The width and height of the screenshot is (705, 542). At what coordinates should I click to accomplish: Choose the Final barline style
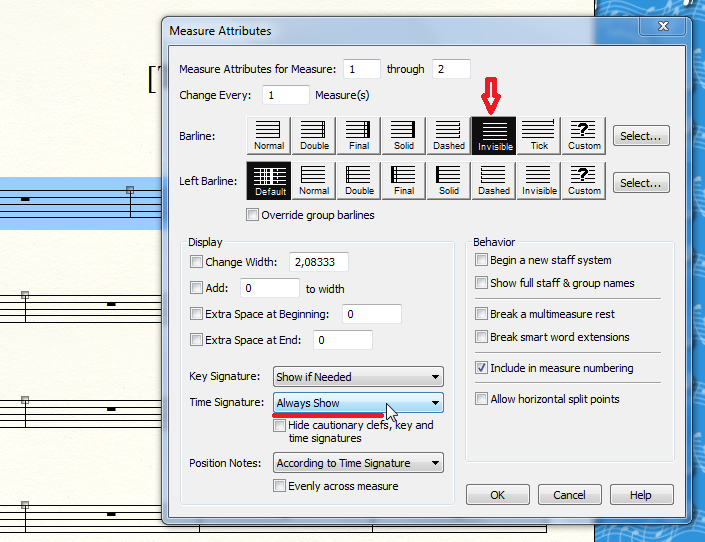[x=359, y=135]
